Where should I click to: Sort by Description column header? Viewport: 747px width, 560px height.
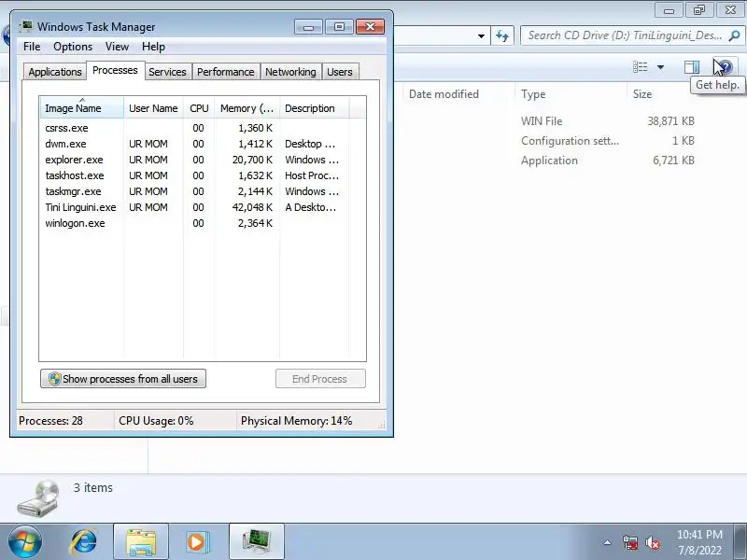pos(315,108)
